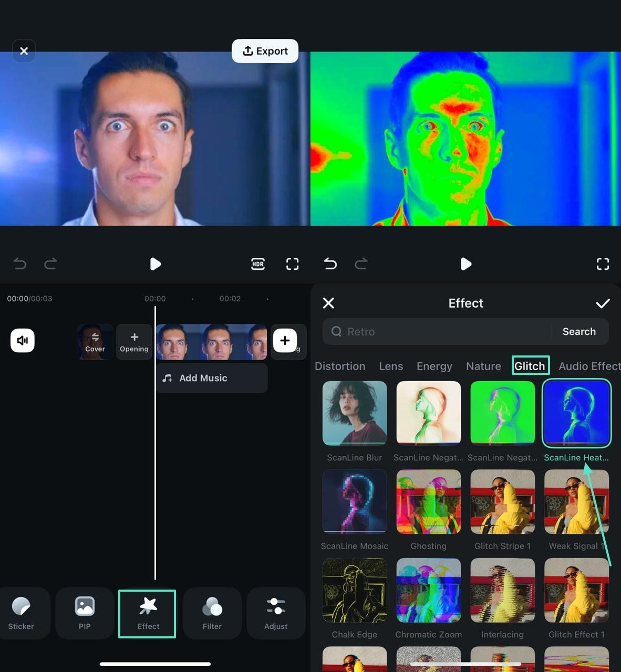Confirm the effect with the checkmark

pos(603,303)
